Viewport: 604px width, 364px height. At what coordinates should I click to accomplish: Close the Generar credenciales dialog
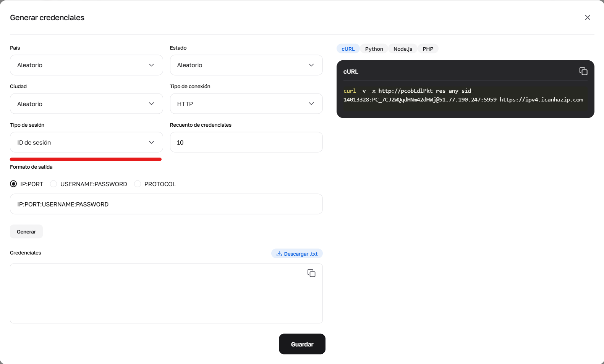[587, 18]
